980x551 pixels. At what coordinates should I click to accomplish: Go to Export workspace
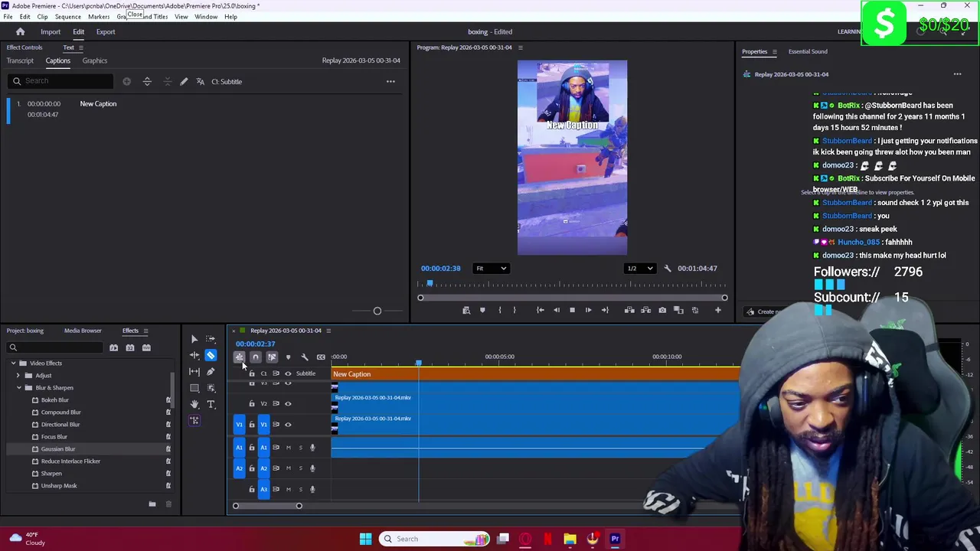pyautogui.click(x=106, y=31)
